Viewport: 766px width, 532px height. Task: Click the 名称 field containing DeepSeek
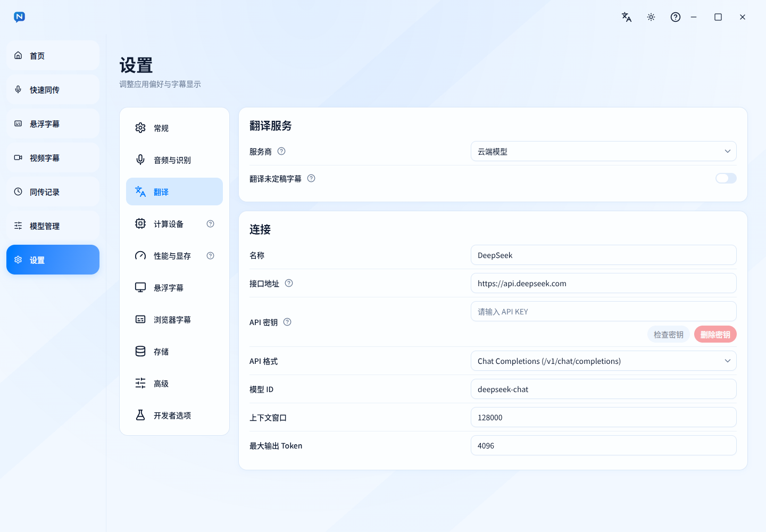click(x=604, y=255)
